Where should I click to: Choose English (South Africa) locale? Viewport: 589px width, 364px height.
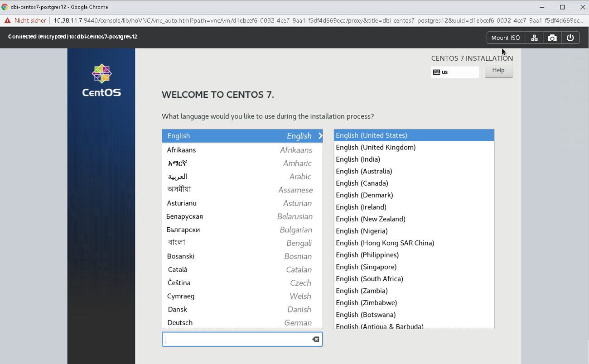[414, 279]
